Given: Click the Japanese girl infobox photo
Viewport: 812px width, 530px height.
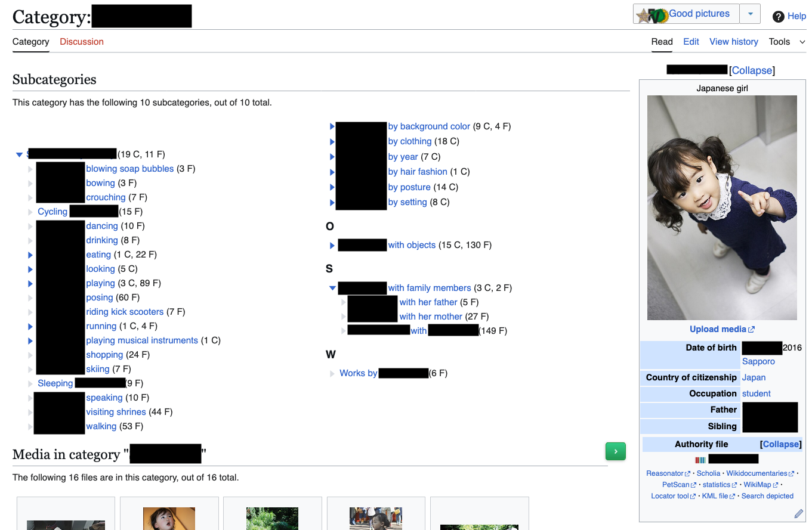Looking at the screenshot, I should click(x=722, y=208).
